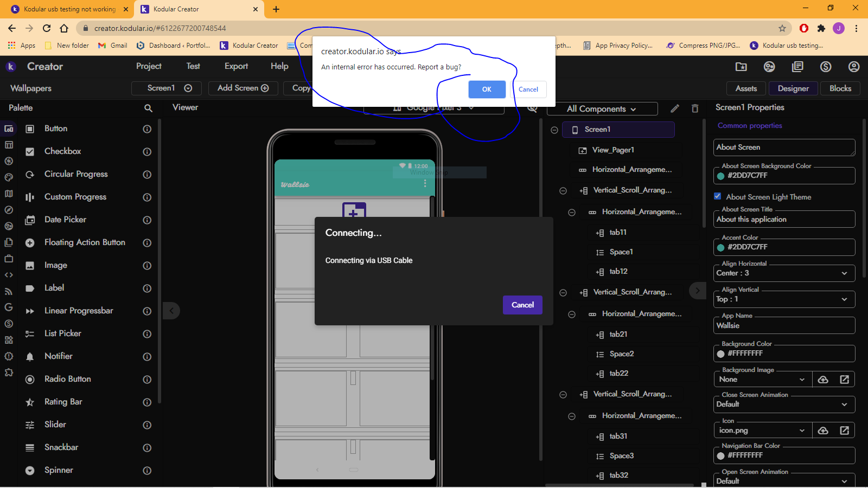Click the Date Picker info icon

pyautogui.click(x=147, y=220)
